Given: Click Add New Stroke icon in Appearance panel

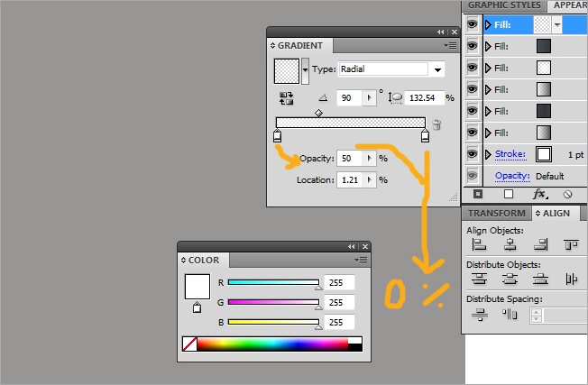Looking at the screenshot, I should 478,194.
